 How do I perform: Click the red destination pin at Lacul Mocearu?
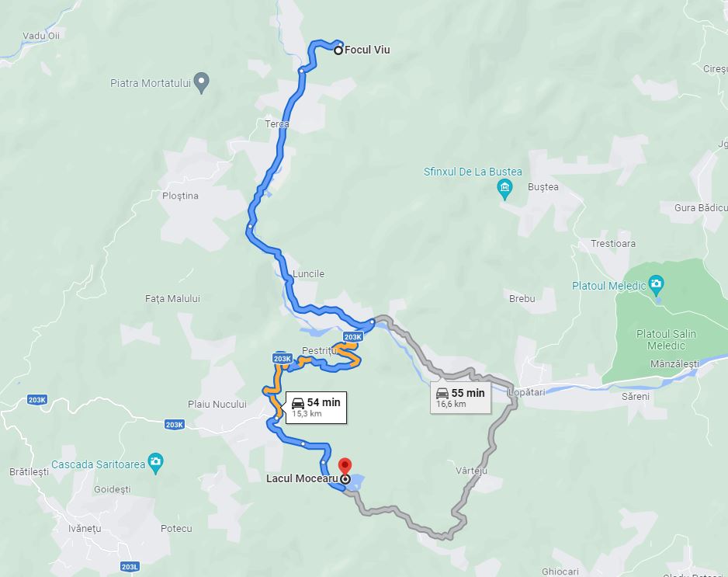[345, 466]
